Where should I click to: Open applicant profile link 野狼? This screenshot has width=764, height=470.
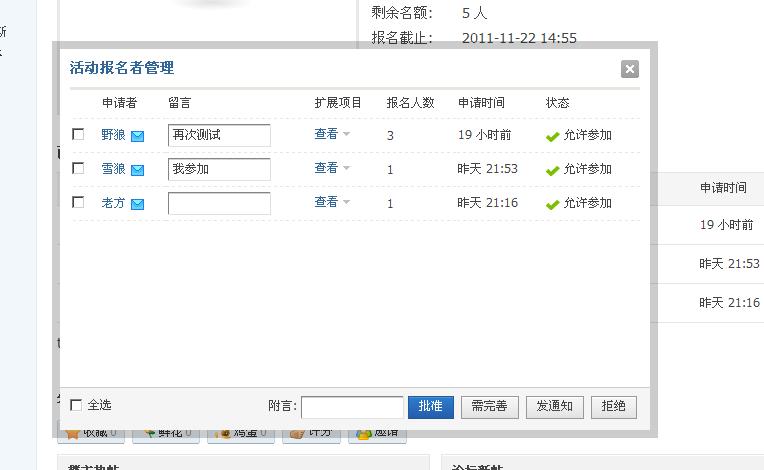click(114, 134)
